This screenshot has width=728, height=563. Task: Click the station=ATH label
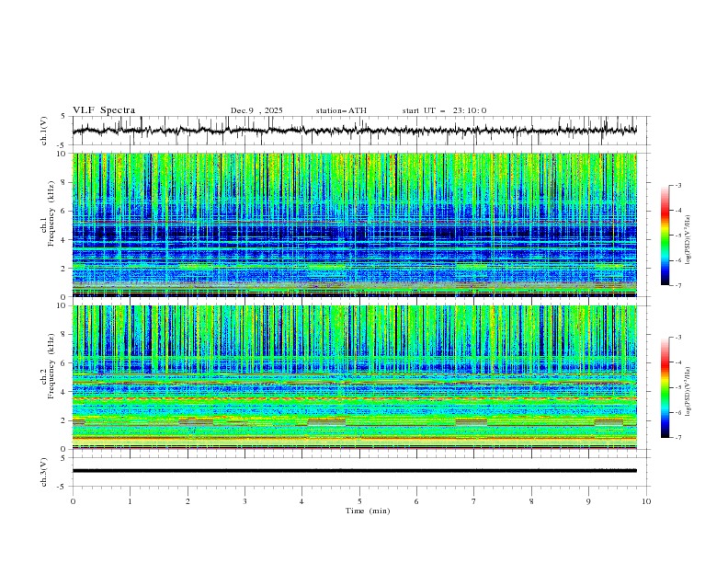point(341,110)
